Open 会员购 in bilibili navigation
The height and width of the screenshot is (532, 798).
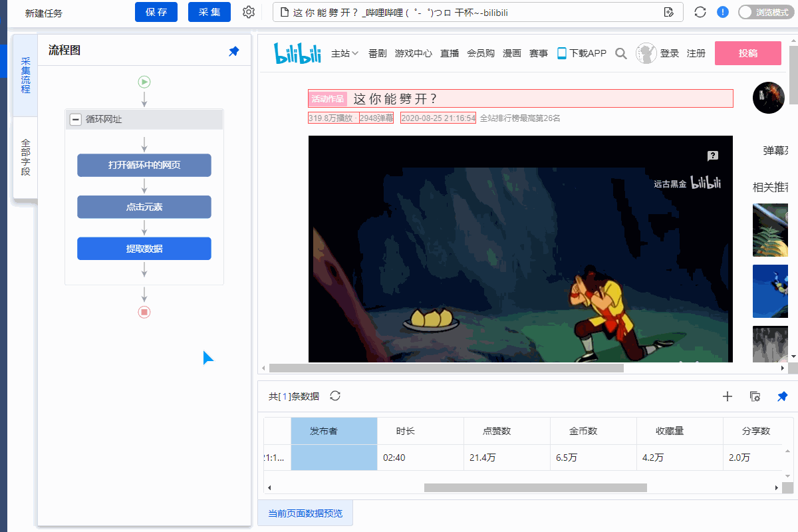[481, 53]
